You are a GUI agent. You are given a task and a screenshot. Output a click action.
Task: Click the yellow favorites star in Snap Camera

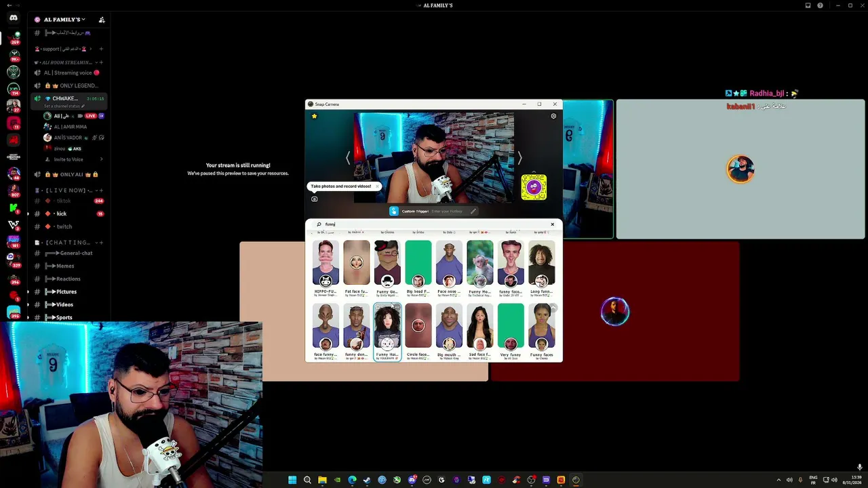(x=314, y=116)
